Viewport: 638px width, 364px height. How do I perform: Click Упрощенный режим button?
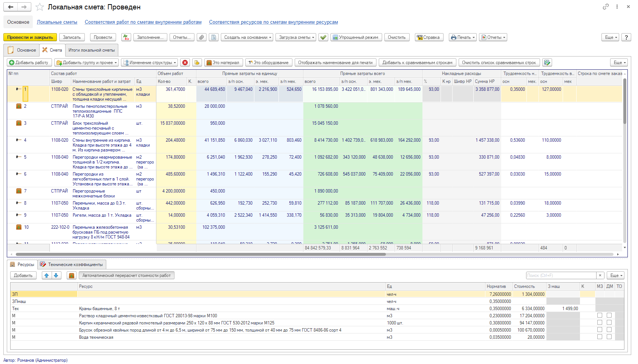[356, 37]
